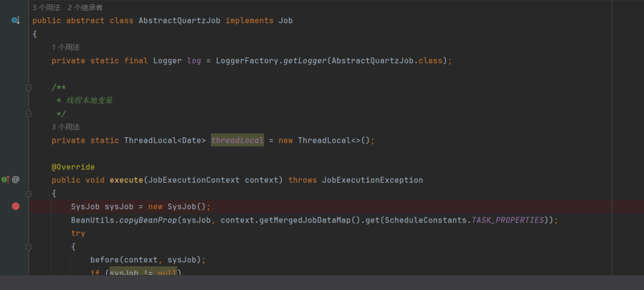644x290 pixels.
Task: Collapse comment using fold marker at */ line
Action: coord(29,113)
